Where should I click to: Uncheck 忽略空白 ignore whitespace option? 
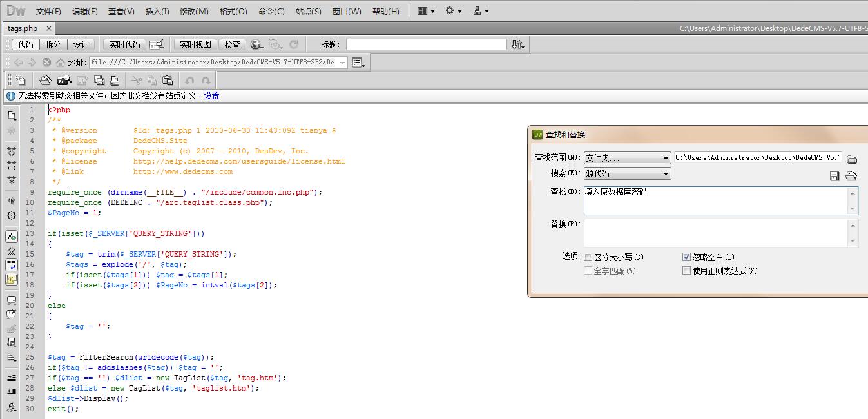pos(686,257)
